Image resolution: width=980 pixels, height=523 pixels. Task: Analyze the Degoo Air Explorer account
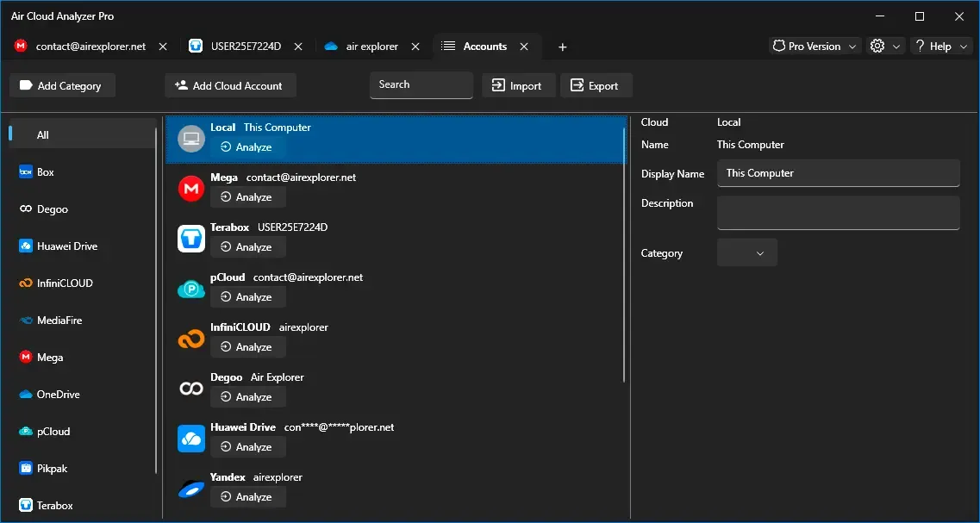[248, 397]
